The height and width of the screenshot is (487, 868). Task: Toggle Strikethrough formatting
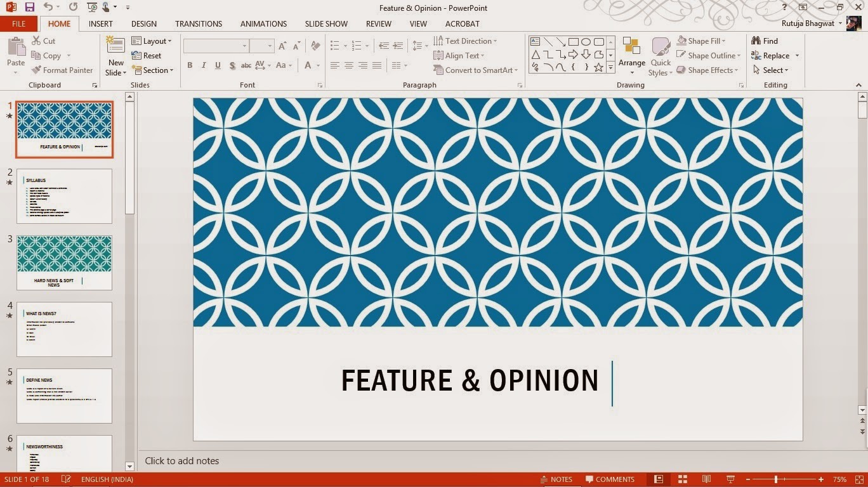point(246,65)
